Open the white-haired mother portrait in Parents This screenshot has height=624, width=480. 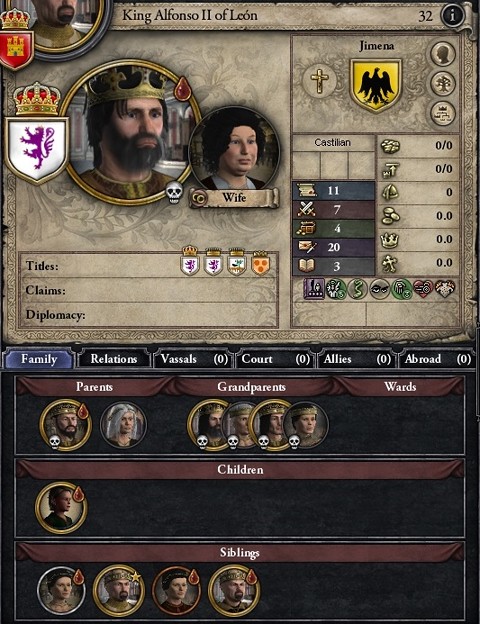click(x=123, y=425)
